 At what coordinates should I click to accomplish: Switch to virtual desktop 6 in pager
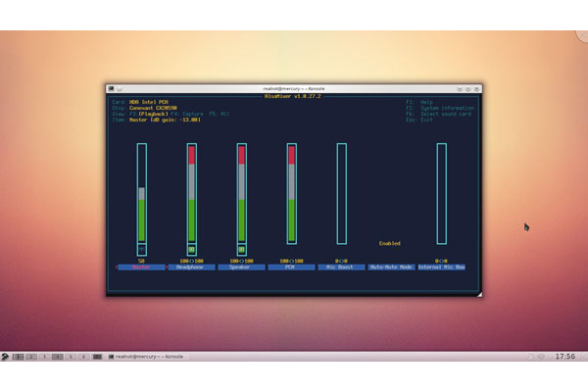(83, 357)
